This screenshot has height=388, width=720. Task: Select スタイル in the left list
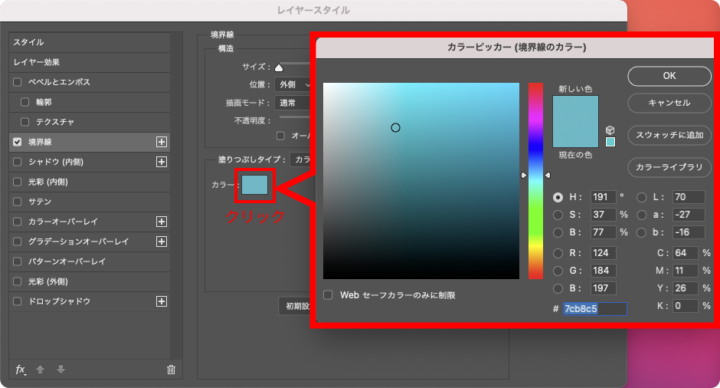(90, 42)
